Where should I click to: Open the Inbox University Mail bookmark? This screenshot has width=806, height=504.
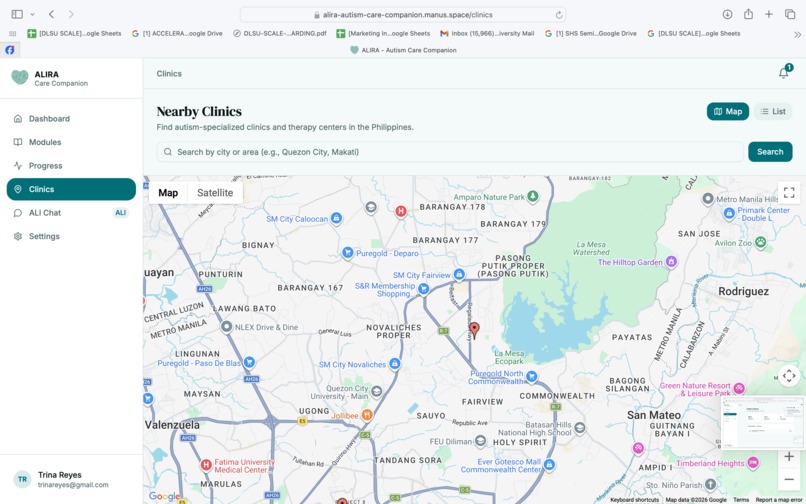click(487, 33)
